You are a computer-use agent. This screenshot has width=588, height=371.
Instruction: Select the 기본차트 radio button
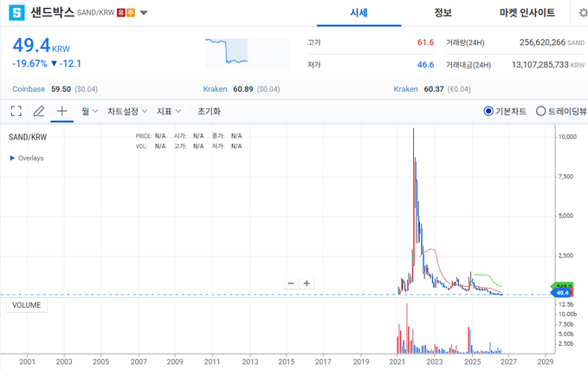pyautogui.click(x=488, y=111)
